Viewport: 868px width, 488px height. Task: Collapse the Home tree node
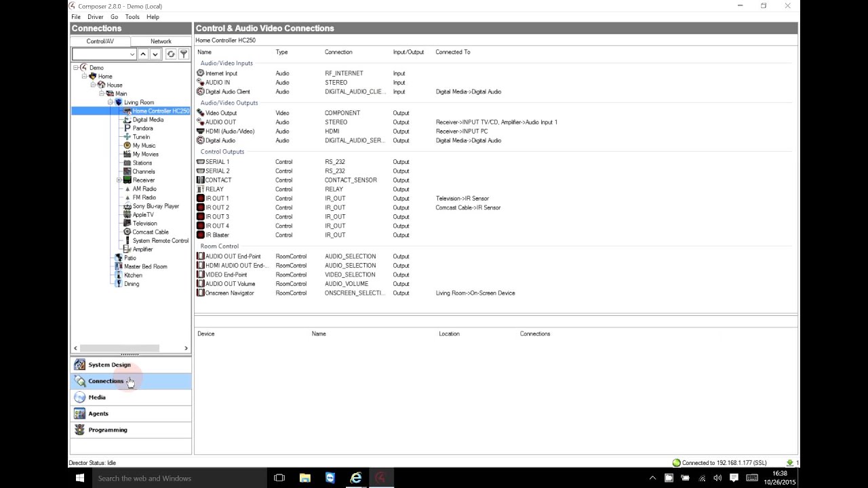pos(85,76)
